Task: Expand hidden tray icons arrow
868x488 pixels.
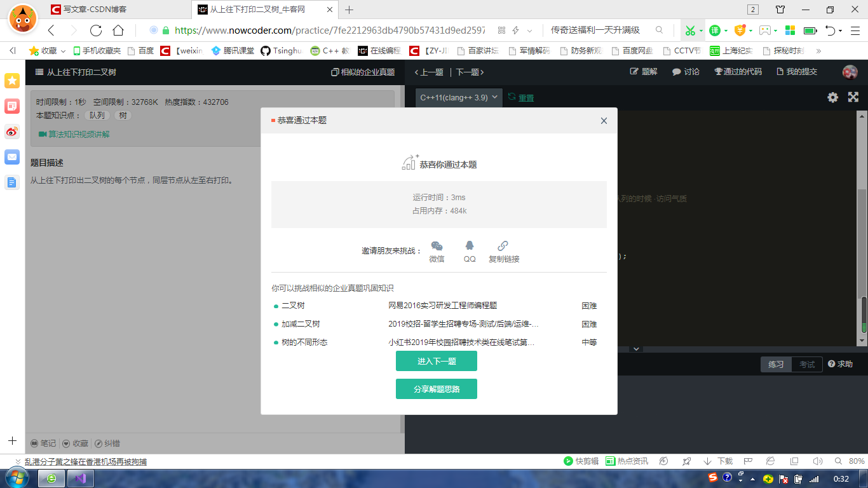Action: [752, 480]
